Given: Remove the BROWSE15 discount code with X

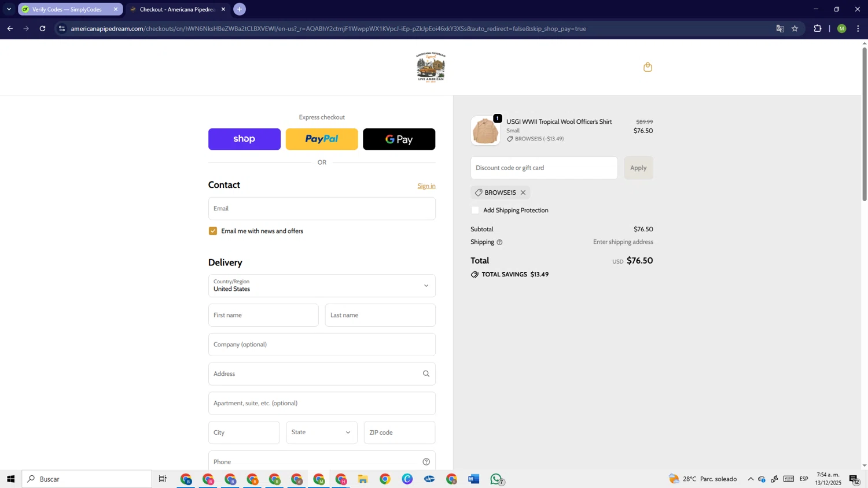Looking at the screenshot, I should click(523, 193).
